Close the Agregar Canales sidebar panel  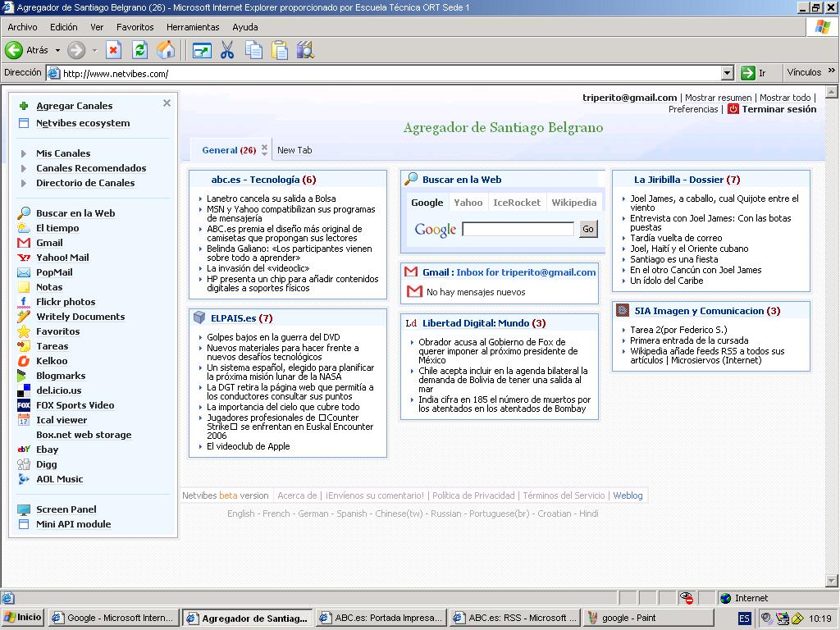click(167, 103)
